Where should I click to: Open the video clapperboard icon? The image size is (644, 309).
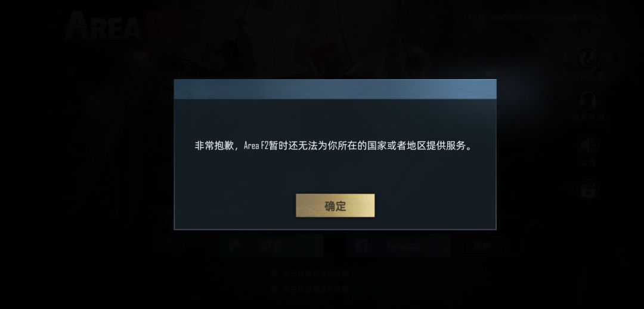[x=588, y=190]
